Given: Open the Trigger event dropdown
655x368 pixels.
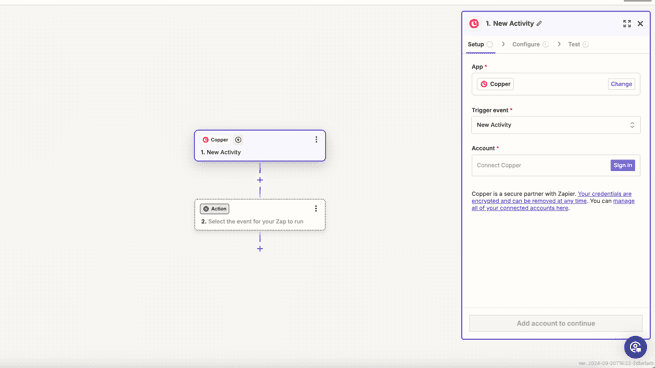Looking at the screenshot, I should tap(556, 125).
